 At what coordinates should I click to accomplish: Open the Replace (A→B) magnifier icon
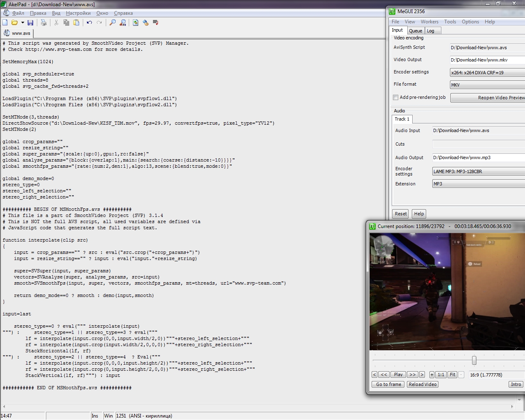[x=123, y=23]
